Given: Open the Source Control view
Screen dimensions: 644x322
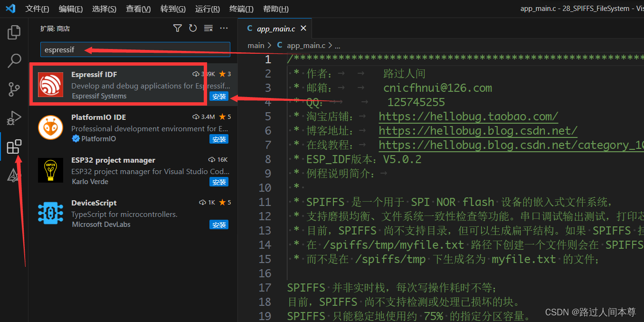Looking at the screenshot, I should click(x=14, y=89).
